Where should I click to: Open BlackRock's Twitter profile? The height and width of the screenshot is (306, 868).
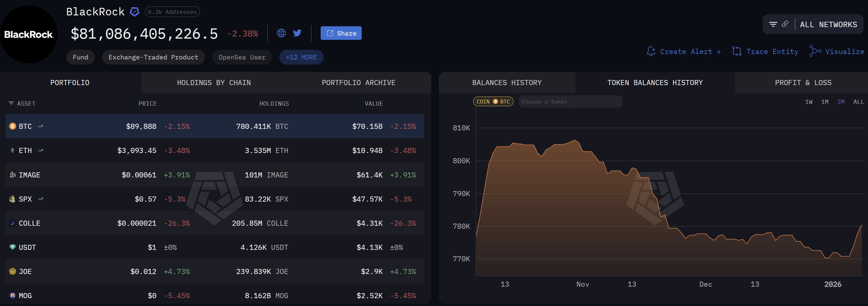[x=297, y=33]
